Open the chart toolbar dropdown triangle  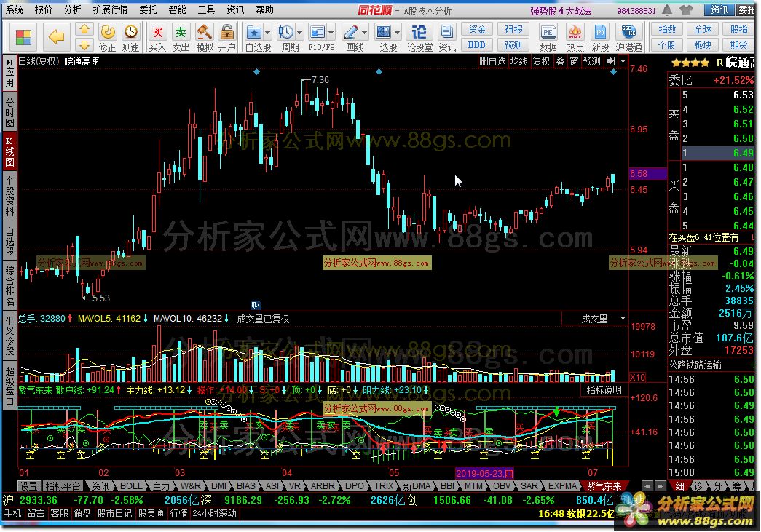coord(623,62)
